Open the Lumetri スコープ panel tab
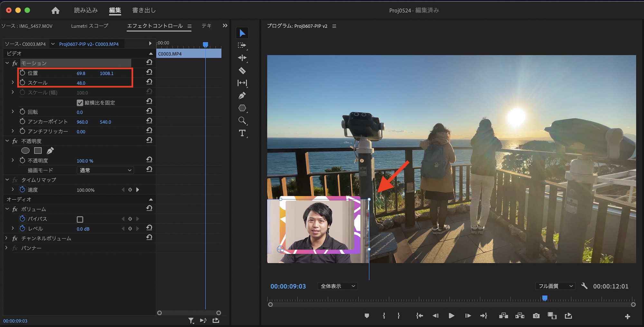This screenshot has width=644, height=327. click(90, 26)
